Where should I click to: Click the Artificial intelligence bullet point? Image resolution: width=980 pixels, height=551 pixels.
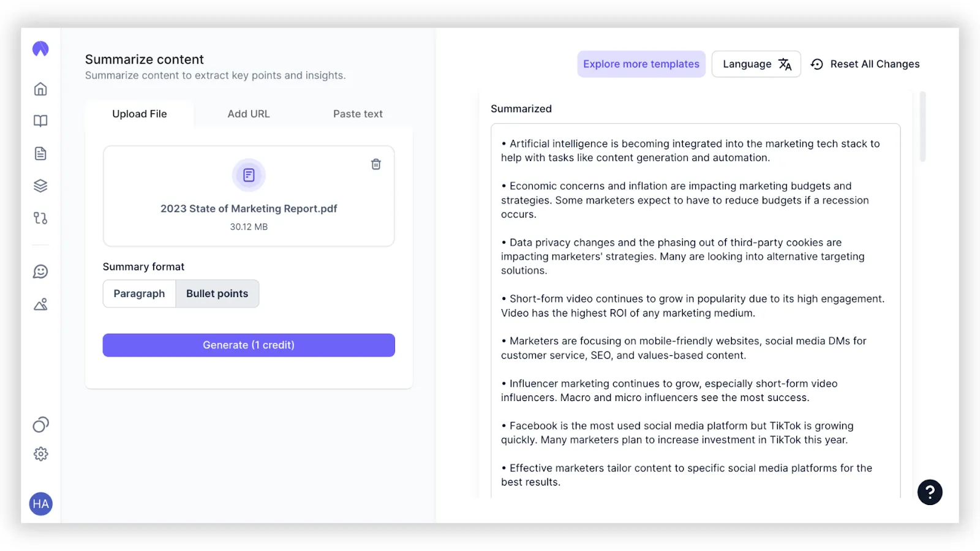(x=691, y=151)
